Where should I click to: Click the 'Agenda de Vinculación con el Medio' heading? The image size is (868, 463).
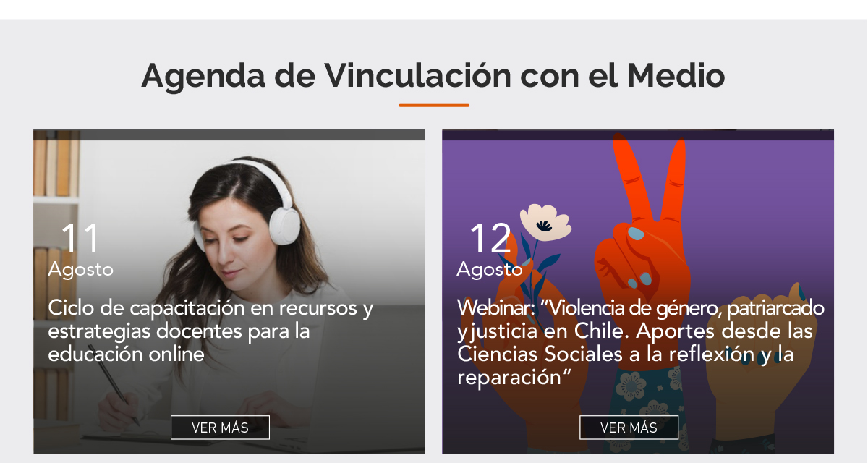point(433,76)
